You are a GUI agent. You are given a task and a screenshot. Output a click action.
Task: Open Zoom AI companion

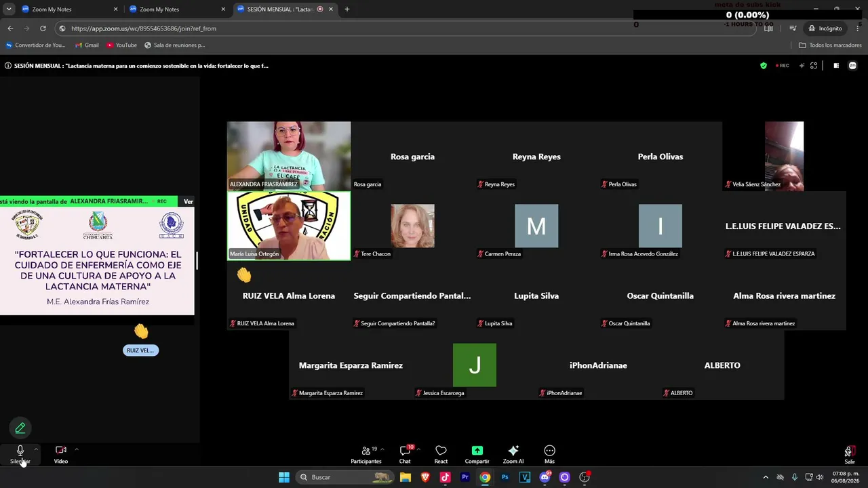click(x=513, y=454)
